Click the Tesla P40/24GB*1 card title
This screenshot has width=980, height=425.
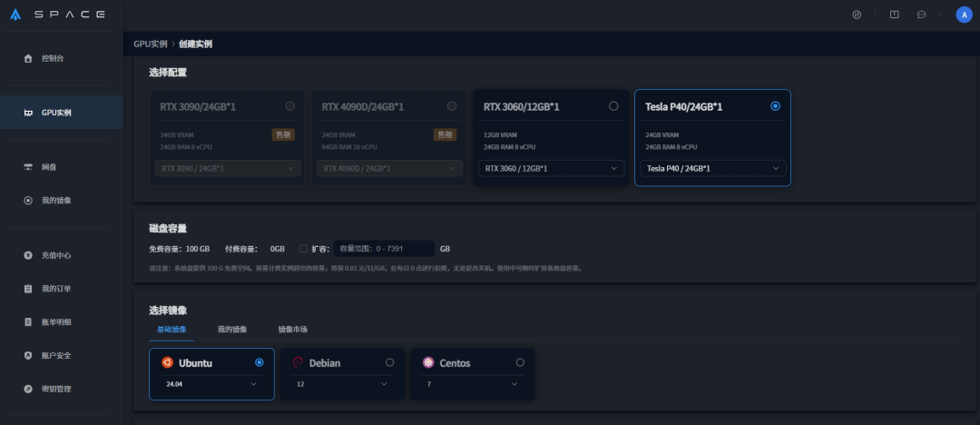684,107
